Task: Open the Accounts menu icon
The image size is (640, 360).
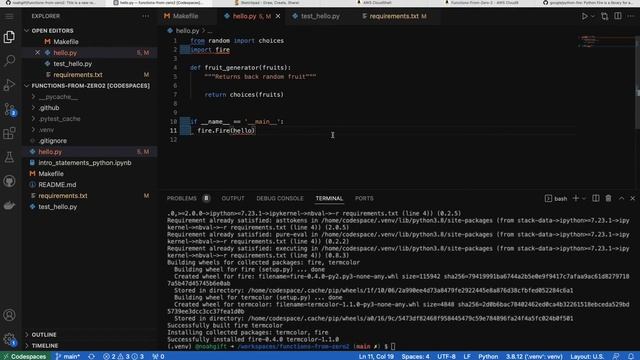Action: 9,315
